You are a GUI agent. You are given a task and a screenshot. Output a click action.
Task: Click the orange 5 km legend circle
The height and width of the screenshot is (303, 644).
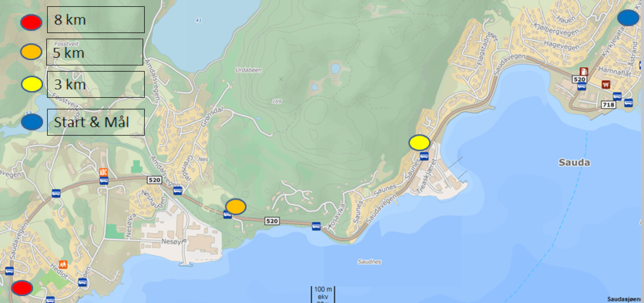coord(32,52)
